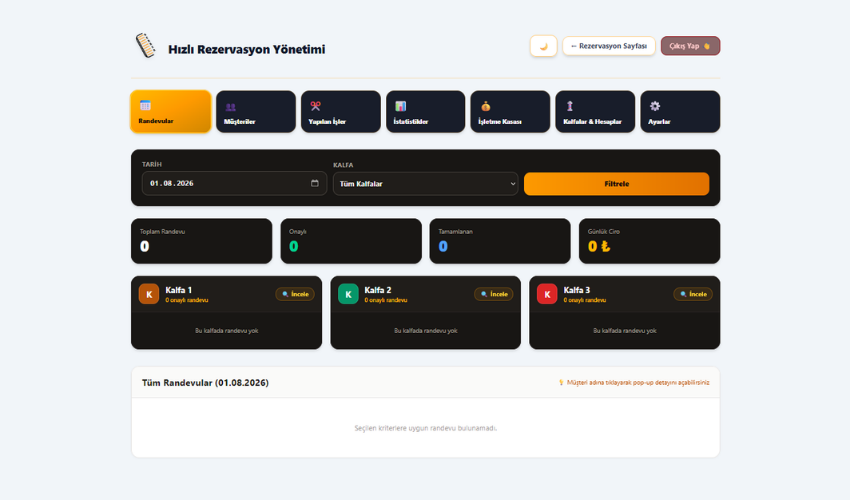Click the Kalfa 3 name text
This screenshot has height=500, width=850.
(577, 290)
